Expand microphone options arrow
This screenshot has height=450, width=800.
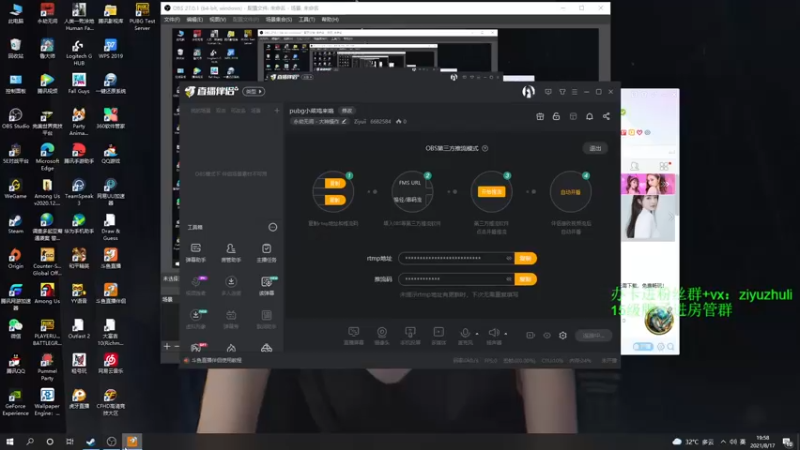tap(477, 334)
